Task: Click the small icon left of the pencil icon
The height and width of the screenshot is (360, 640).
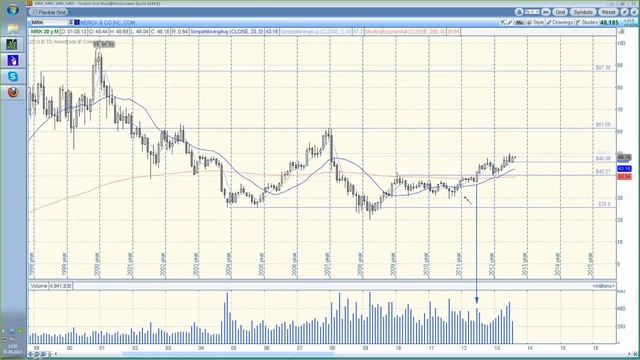Action: [503, 23]
